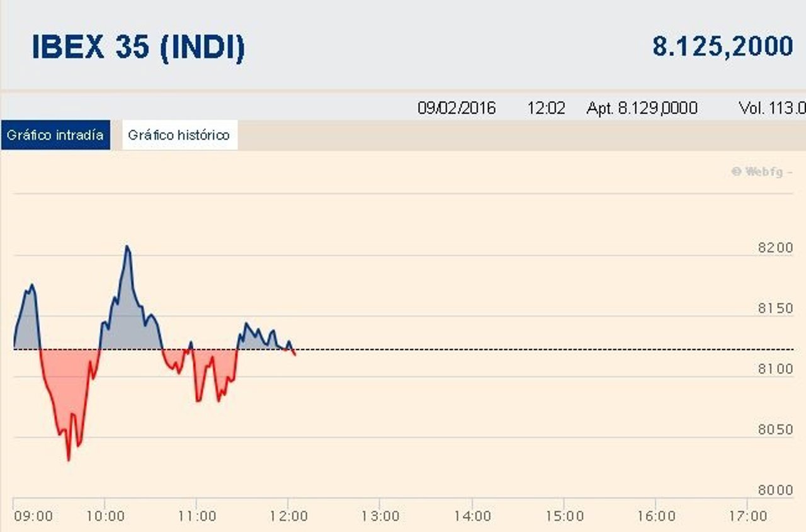This screenshot has width=806, height=532.
Task: Click the current price value 8.125,2000
Action: (724, 45)
